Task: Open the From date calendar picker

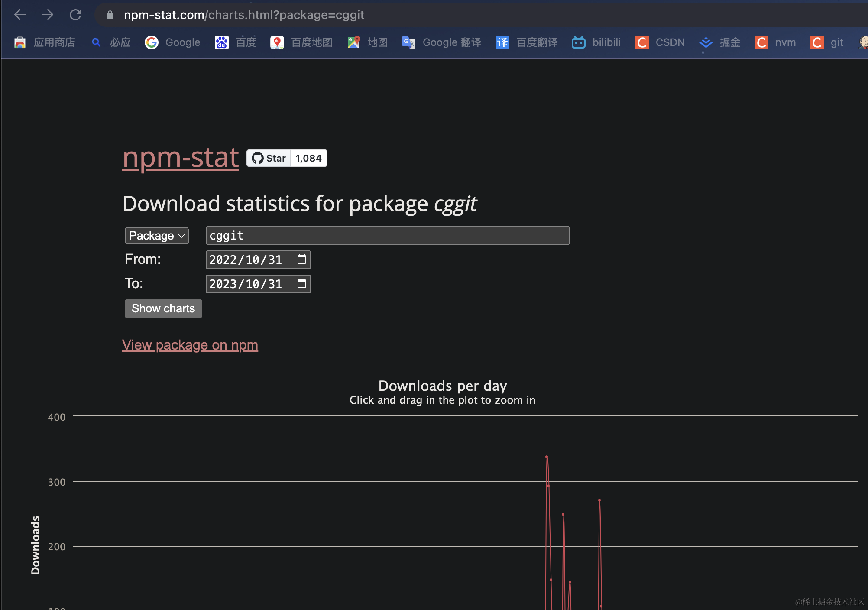Action: coord(301,260)
